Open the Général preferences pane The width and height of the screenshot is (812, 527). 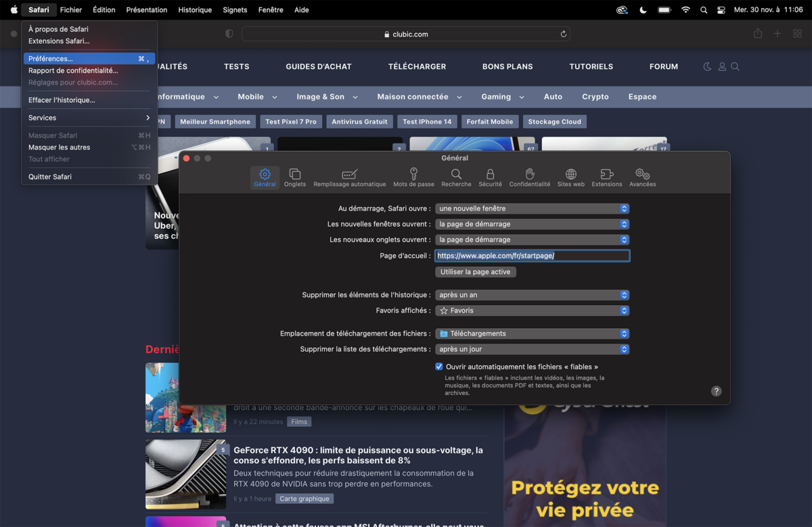point(265,178)
